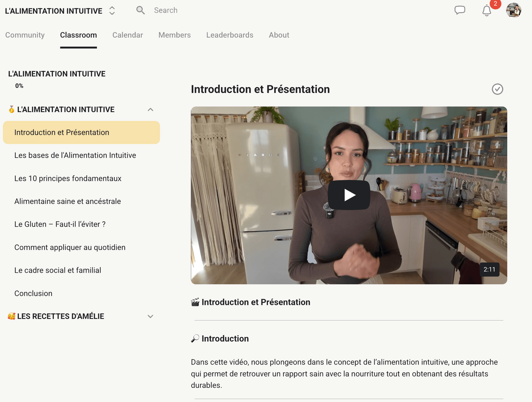Viewport: 532px width, 402px height.
Task: View the Leaderboards tab
Action: tap(230, 35)
